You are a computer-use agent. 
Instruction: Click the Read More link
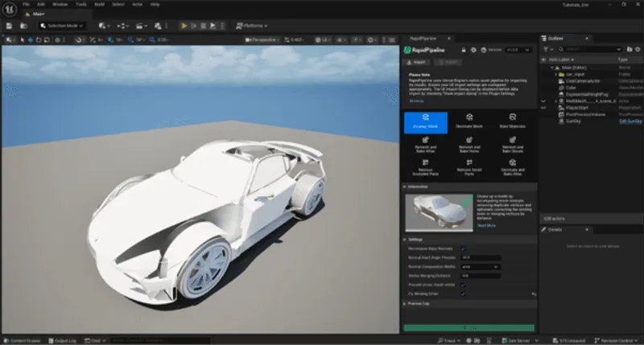[x=486, y=226]
